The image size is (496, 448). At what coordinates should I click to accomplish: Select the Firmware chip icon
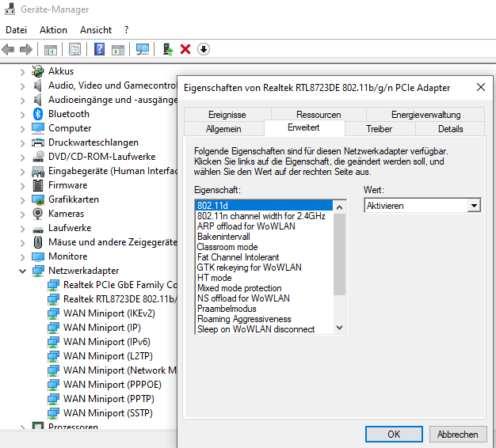pos(38,185)
